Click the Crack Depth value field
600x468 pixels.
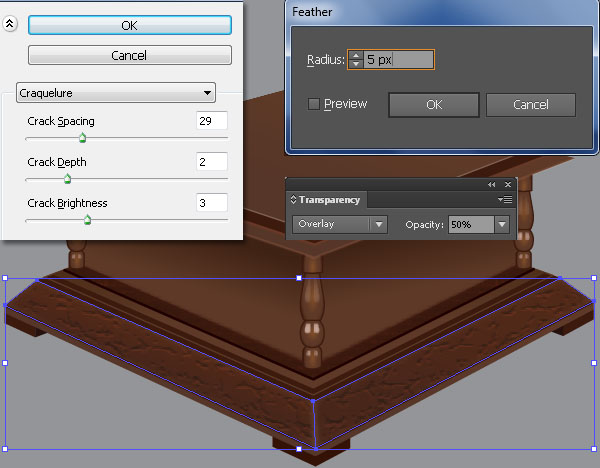(212, 162)
